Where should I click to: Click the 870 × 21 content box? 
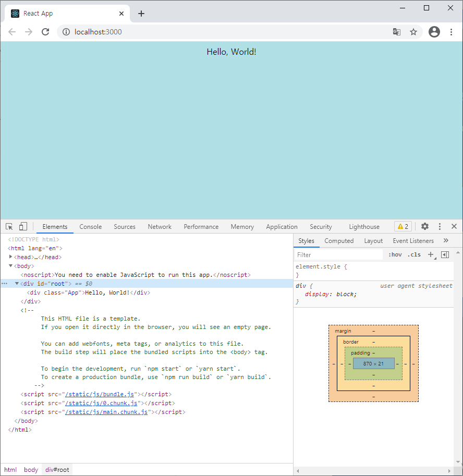pos(373,364)
